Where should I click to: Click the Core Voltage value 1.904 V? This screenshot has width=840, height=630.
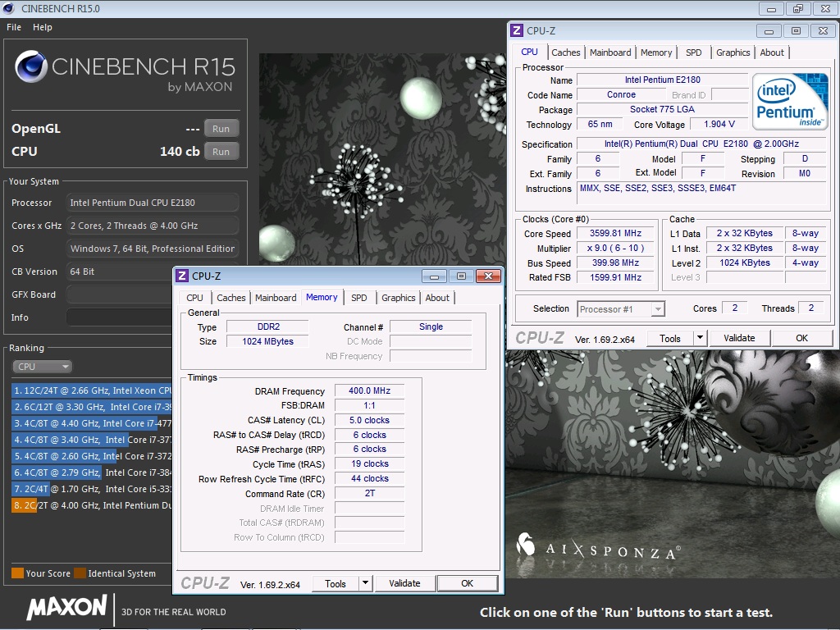[719, 125]
